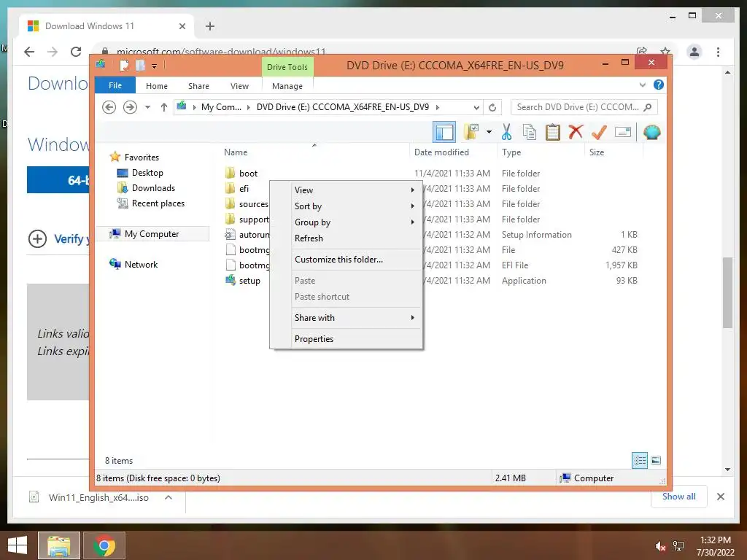This screenshot has height=560, width=747.
Task: Open Chrome's three-dot menu
Action: coord(718,52)
